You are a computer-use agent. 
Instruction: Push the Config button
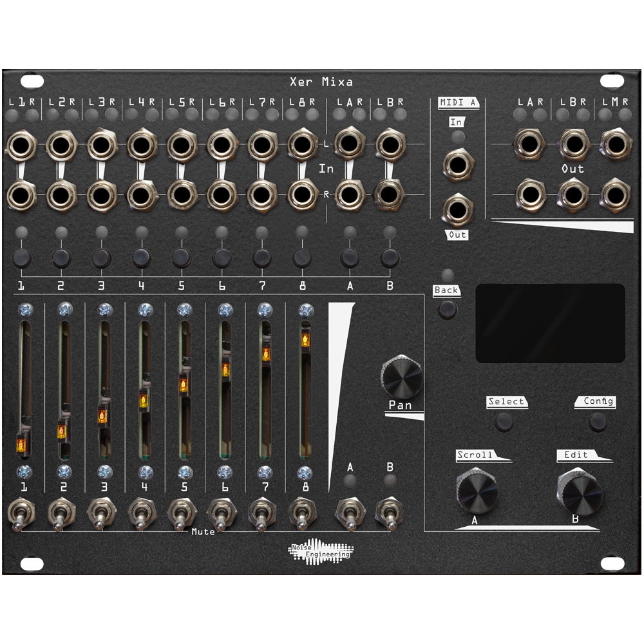598,422
